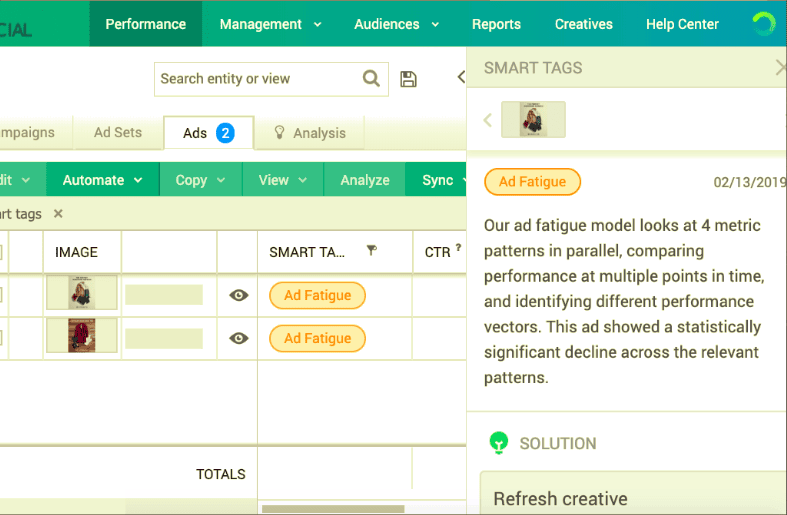787x515 pixels.
Task: Click the SOLUTION heading
Action: click(x=558, y=443)
